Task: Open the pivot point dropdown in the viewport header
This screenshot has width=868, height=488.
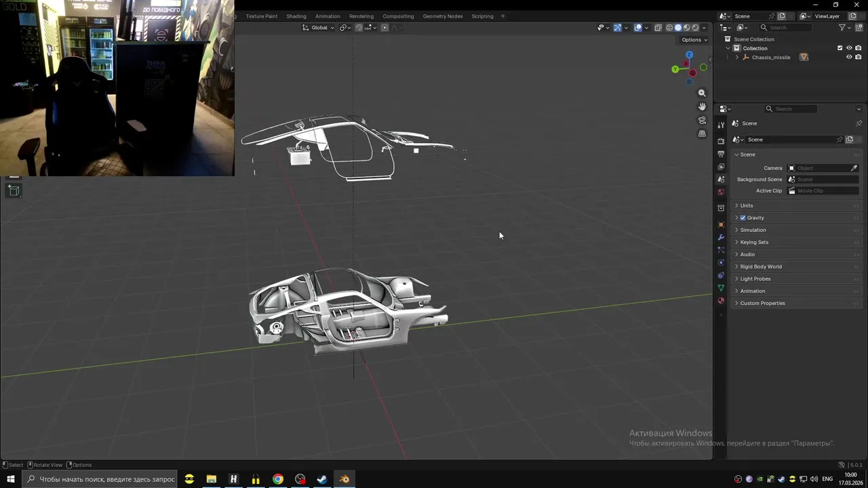Action: click(x=345, y=28)
